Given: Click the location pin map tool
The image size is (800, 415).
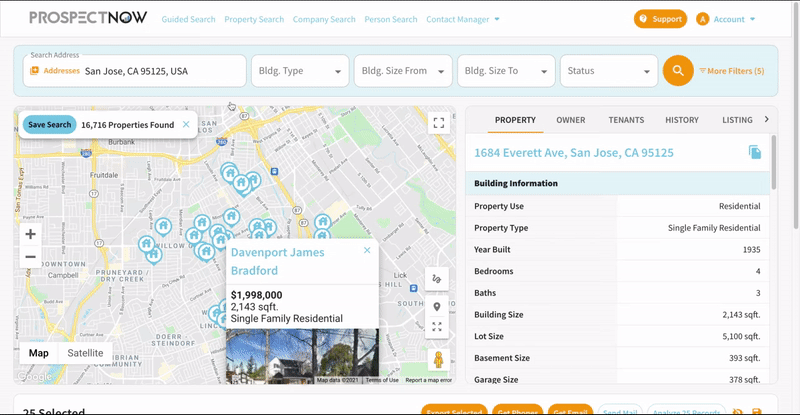Looking at the screenshot, I should click(437, 306).
